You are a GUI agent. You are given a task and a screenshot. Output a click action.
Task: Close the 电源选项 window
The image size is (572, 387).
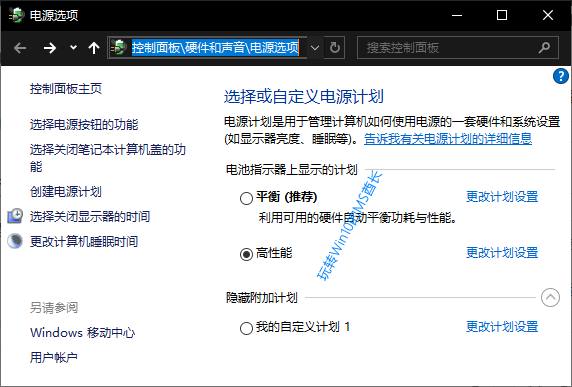point(548,15)
